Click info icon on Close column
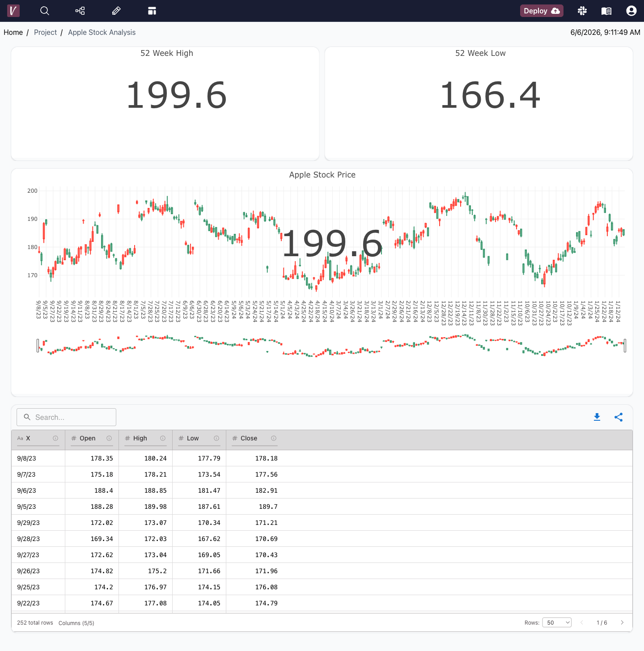The width and height of the screenshot is (644, 651). 274,438
